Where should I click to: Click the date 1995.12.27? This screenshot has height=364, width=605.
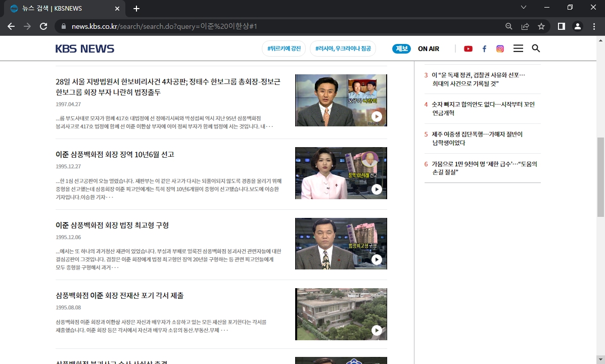coord(68,166)
